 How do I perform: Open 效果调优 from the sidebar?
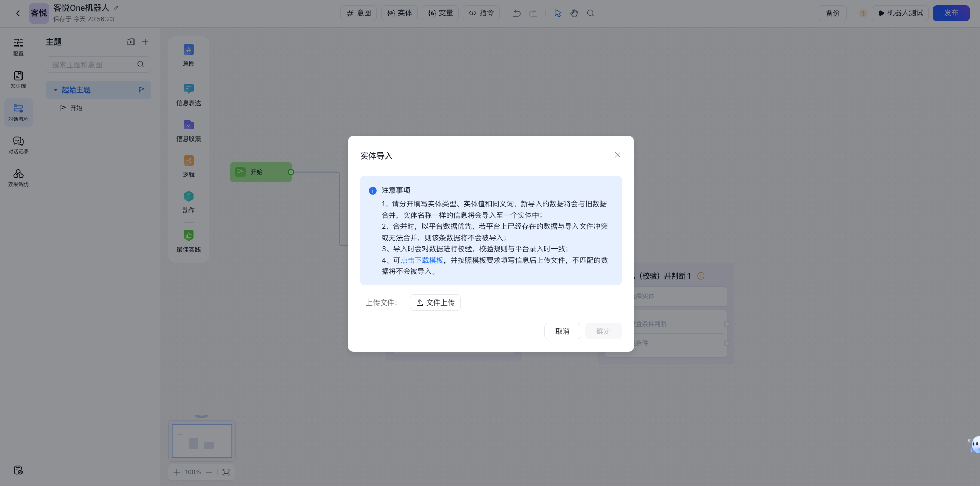18,177
